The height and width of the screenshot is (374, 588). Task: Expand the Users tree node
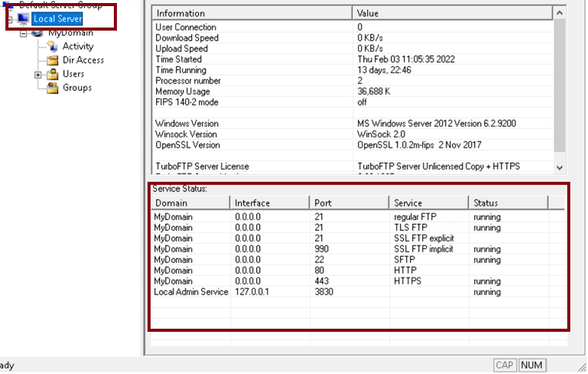[37, 75]
